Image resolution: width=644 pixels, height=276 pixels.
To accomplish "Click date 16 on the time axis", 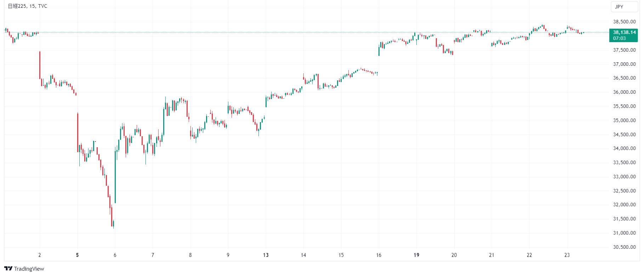I will tap(379, 255).
